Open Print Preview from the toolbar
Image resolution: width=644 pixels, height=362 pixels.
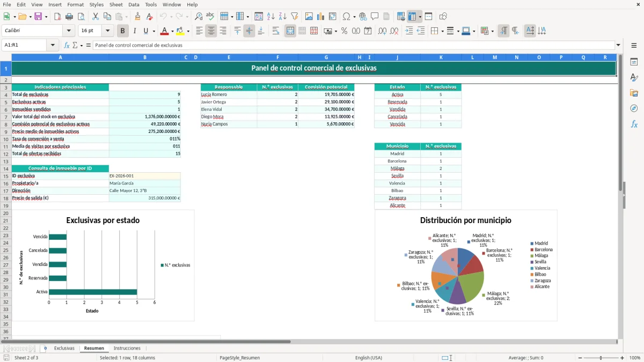(x=82, y=17)
